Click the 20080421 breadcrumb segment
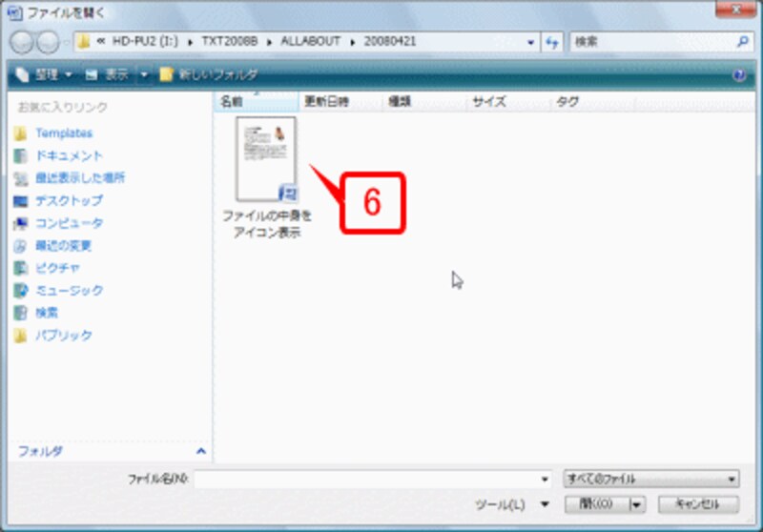 point(390,41)
